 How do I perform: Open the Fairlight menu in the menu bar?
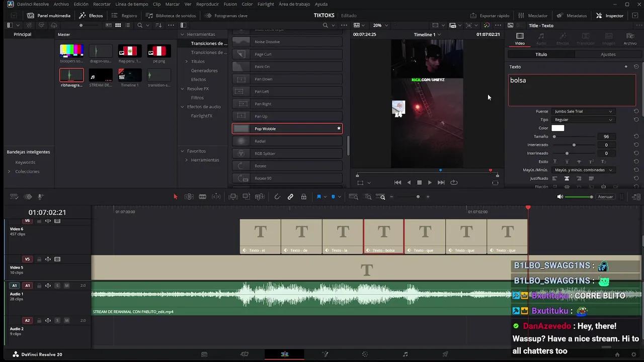click(x=265, y=4)
